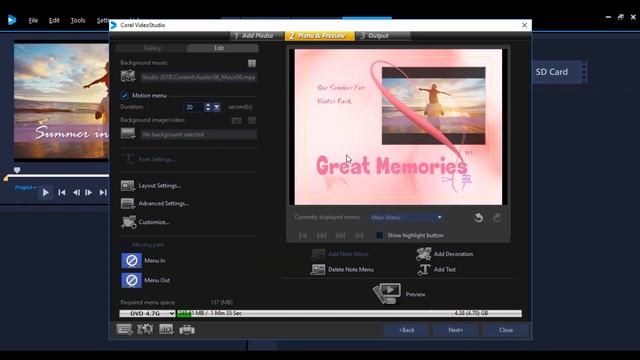Image resolution: width=640 pixels, height=360 pixels.
Task: Click the Menu Out motion path icon
Action: pyautogui.click(x=131, y=280)
